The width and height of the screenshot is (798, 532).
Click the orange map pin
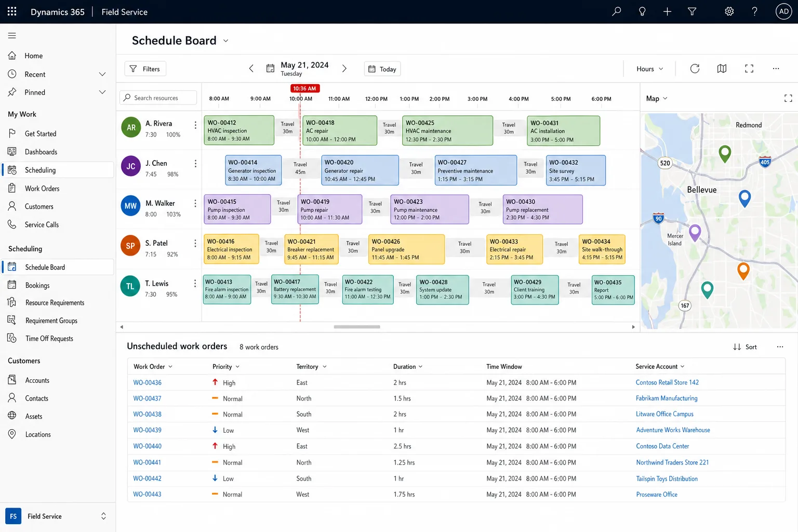coord(743,271)
